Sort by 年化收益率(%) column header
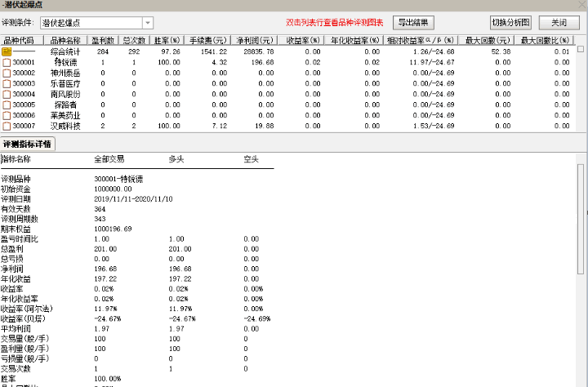 tap(354, 40)
